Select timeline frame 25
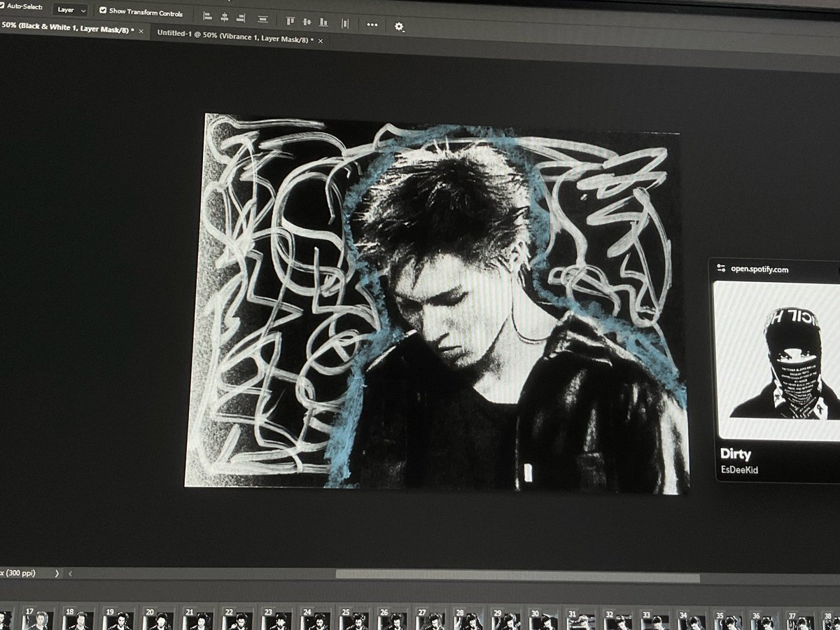Screen dimensions: 840x630 354,619
